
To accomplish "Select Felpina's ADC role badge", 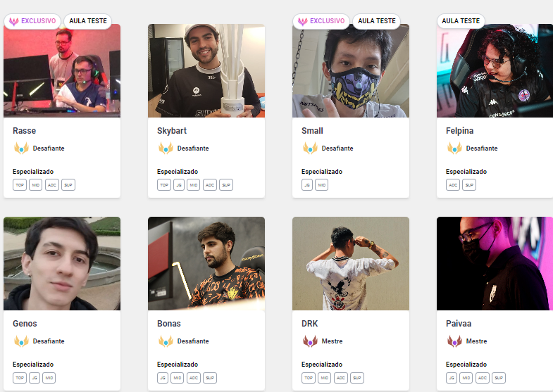I will [453, 185].
